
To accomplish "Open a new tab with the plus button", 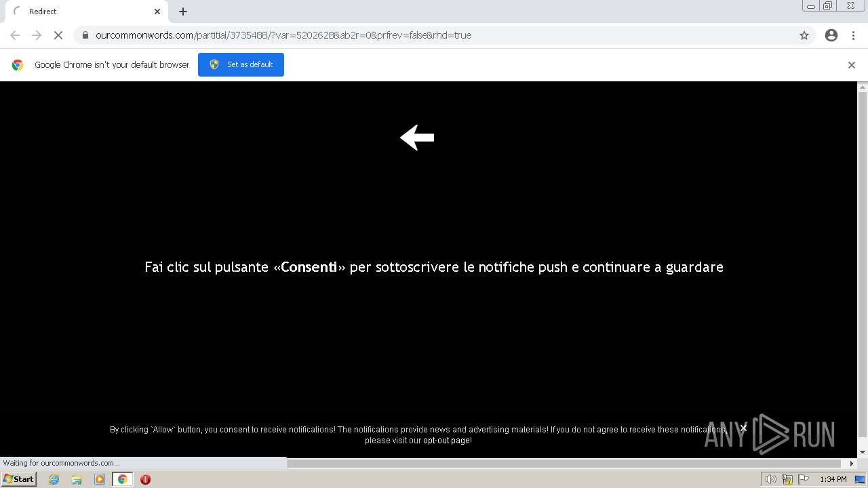I will tap(183, 12).
